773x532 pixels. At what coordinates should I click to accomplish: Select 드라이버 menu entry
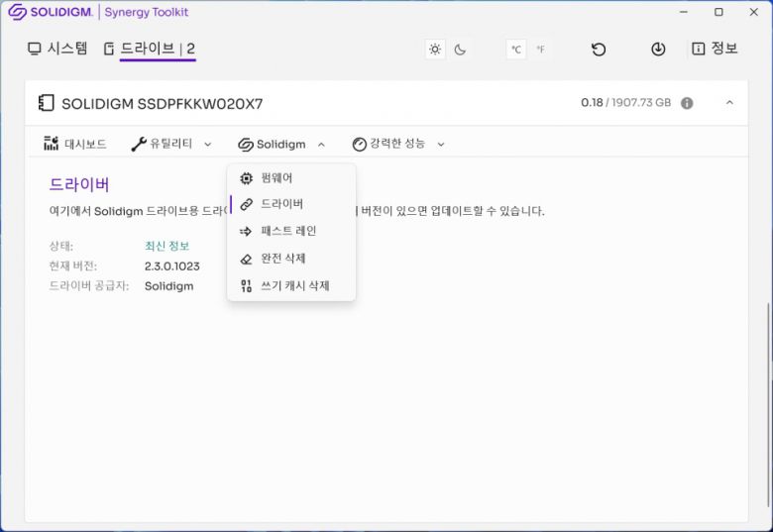[x=290, y=204]
